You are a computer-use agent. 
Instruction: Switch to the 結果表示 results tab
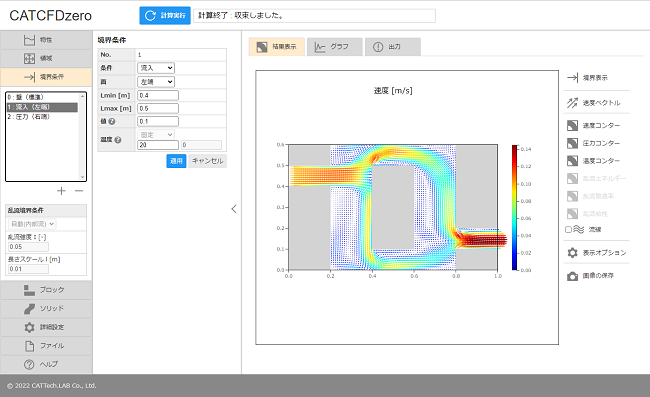(277, 47)
